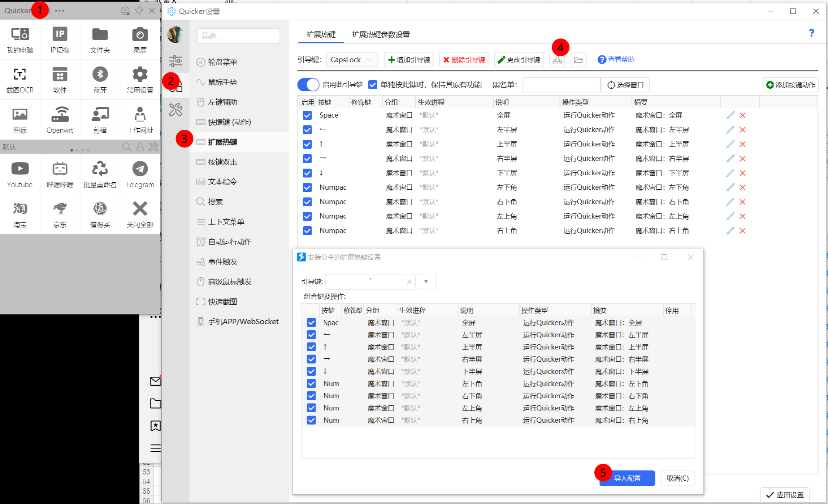Open the CapsLock 引导键 dropdown
828x504 pixels.
coord(352,60)
